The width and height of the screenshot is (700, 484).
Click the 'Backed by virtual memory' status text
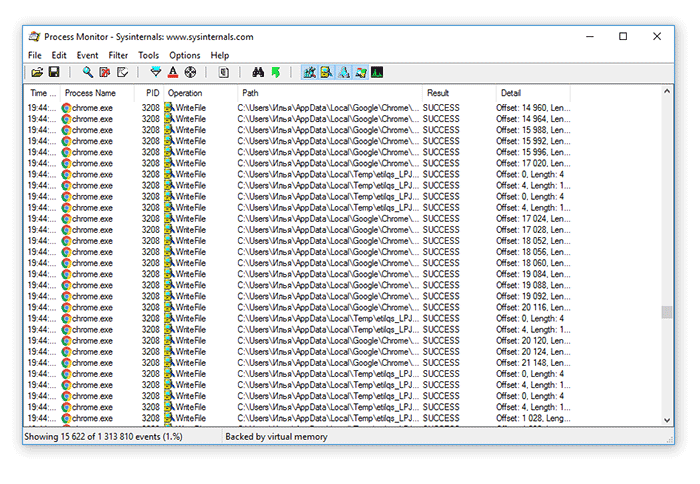tap(276, 437)
